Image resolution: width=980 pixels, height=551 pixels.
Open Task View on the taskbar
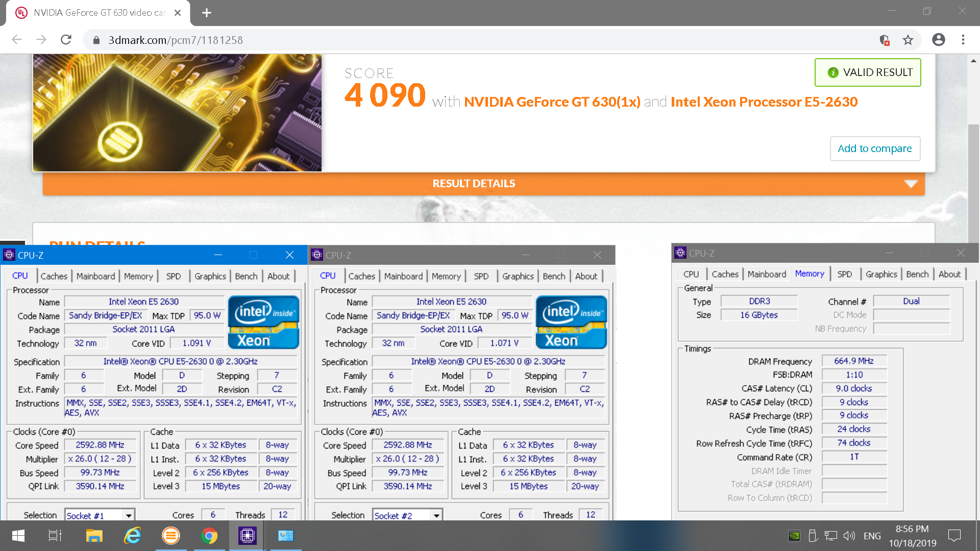coord(55,536)
